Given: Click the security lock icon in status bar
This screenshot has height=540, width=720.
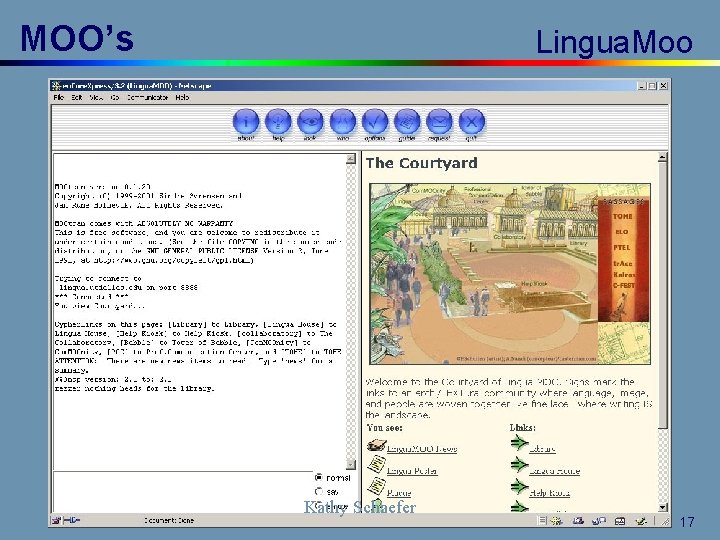Looking at the screenshot, I should [x=56, y=520].
